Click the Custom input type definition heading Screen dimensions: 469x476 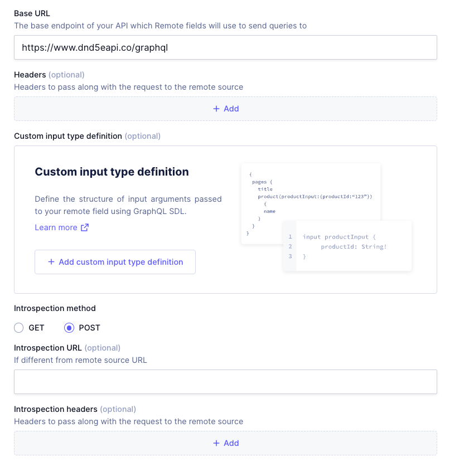(112, 172)
